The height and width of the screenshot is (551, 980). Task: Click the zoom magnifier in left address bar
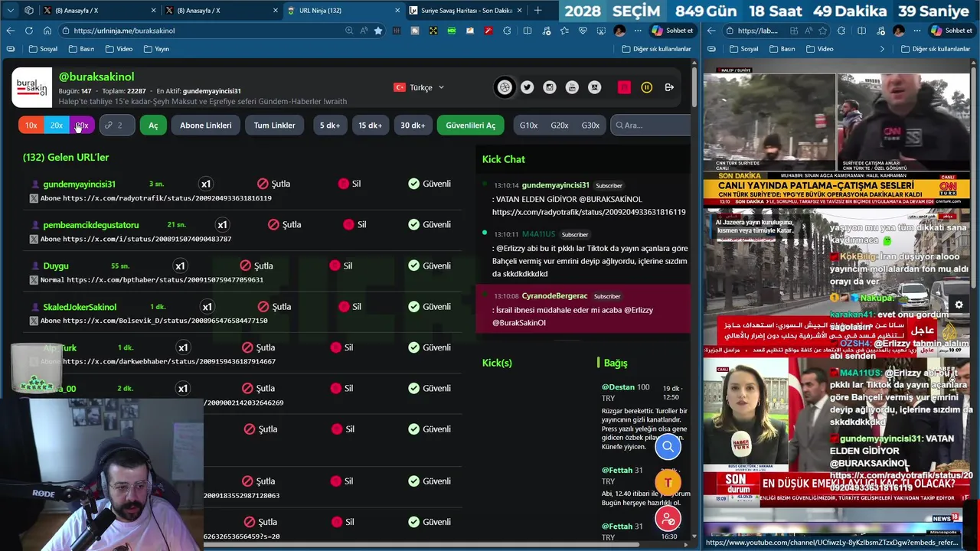point(349,31)
